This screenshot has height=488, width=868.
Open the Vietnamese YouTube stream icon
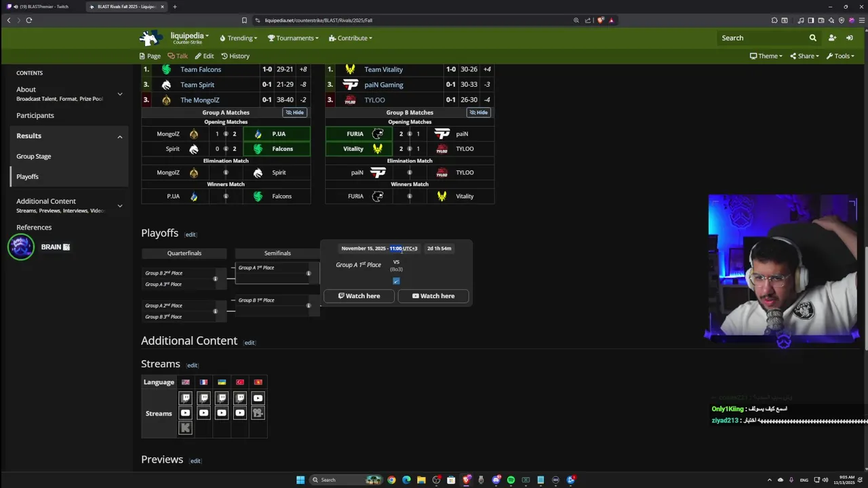click(x=258, y=398)
